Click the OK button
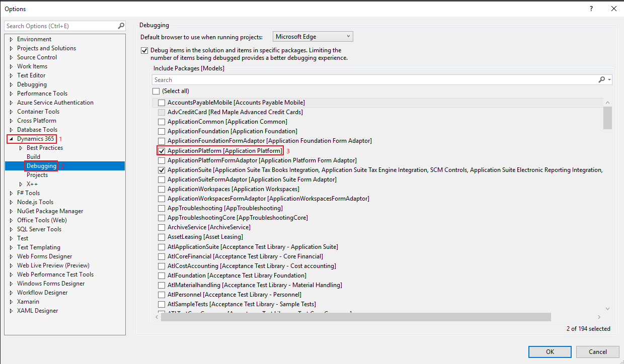 click(550, 352)
